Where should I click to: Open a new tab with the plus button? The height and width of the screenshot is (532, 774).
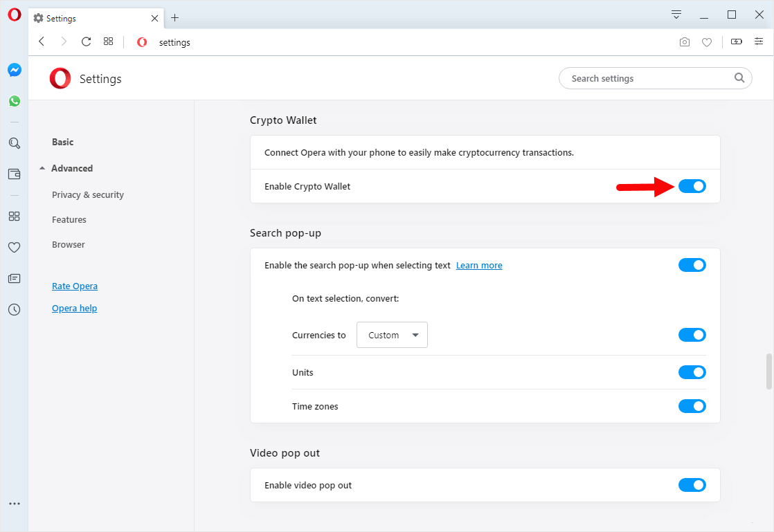(174, 18)
